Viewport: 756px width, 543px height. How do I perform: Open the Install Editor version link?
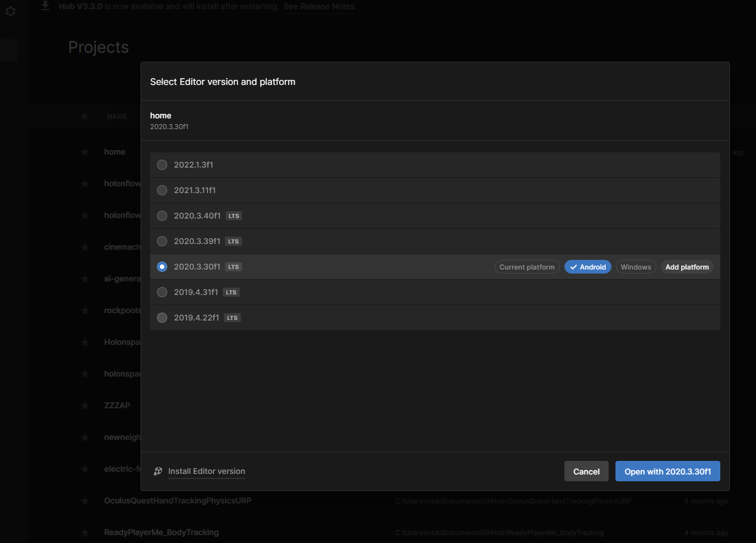pyautogui.click(x=207, y=471)
